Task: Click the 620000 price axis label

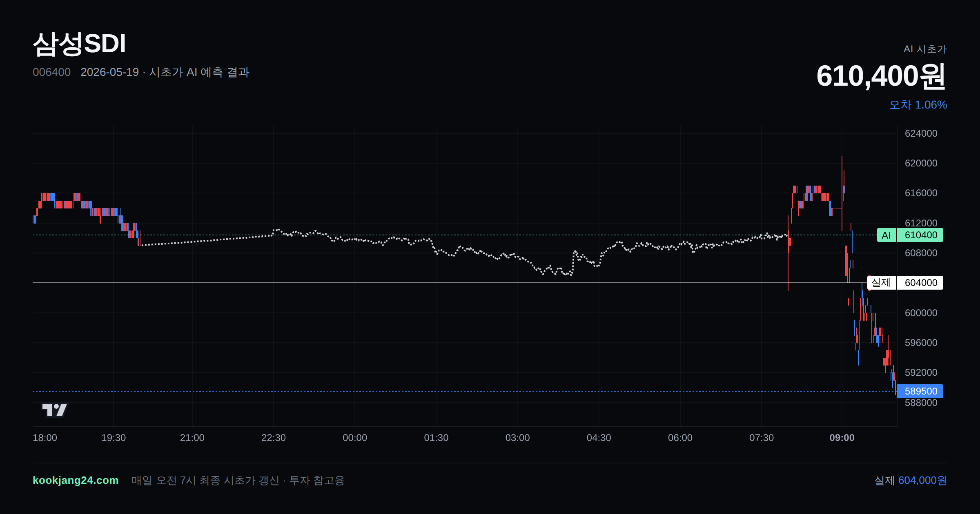Action: pyautogui.click(x=921, y=163)
